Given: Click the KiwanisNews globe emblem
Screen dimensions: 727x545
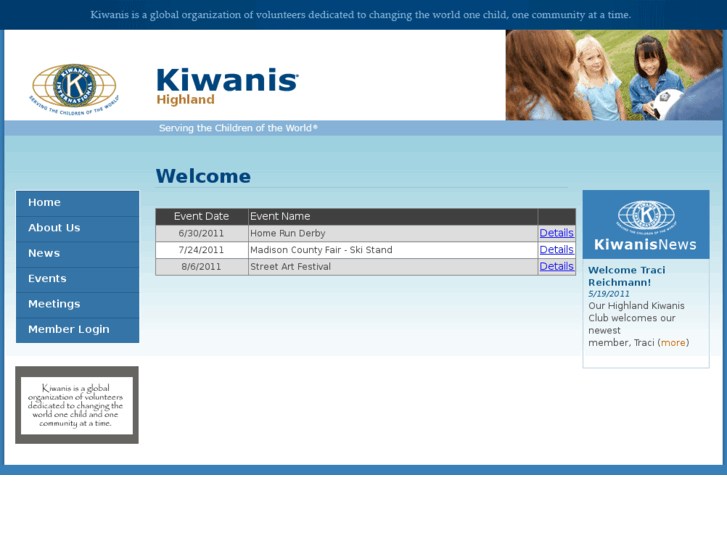Looking at the screenshot, I should pos(646,217).
